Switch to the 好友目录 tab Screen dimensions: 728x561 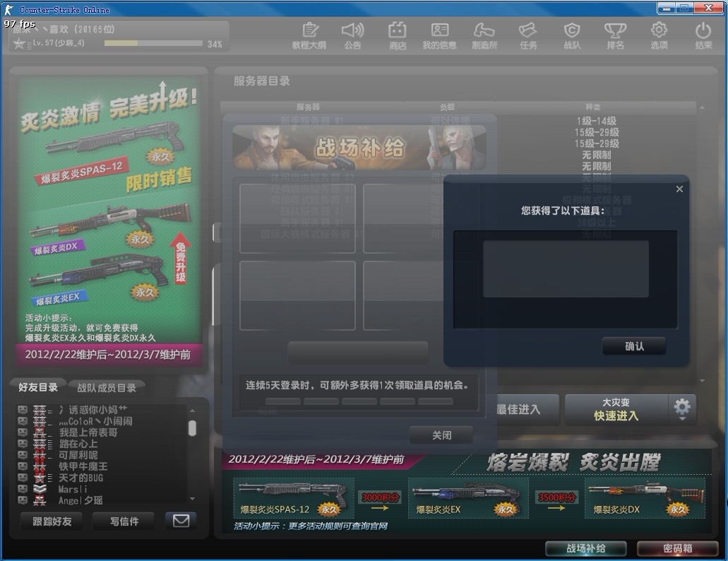point(38,387)
